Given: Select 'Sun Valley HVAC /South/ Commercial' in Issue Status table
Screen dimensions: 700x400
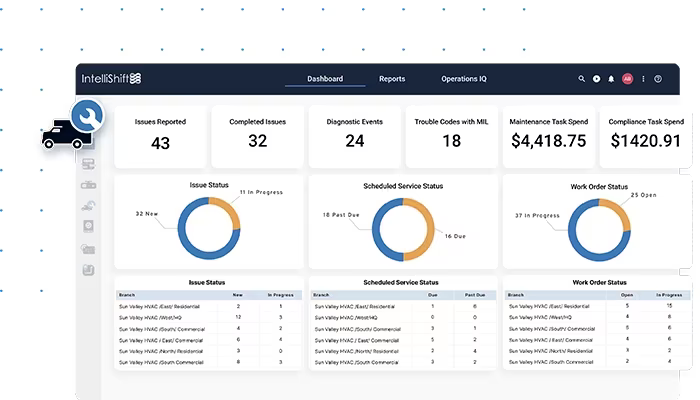Looking at the screenshot, I should pyautogui.click(x=162, y=329).
